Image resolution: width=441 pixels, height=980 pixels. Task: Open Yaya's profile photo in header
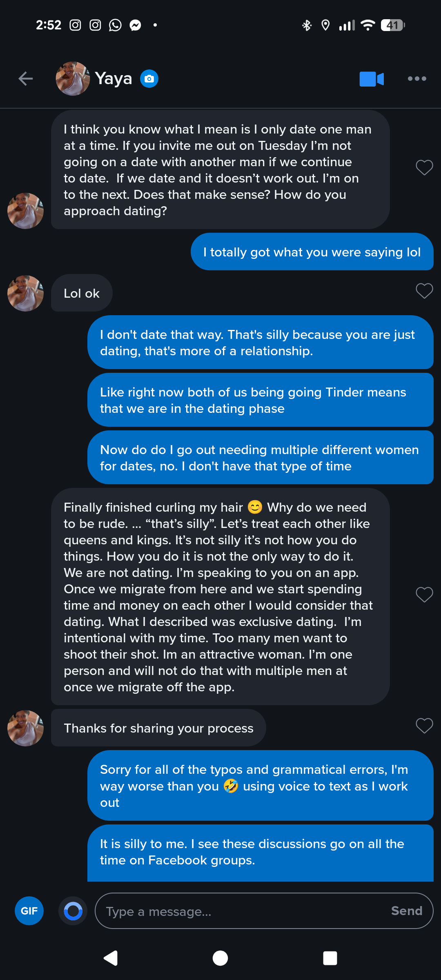point(73,79)
